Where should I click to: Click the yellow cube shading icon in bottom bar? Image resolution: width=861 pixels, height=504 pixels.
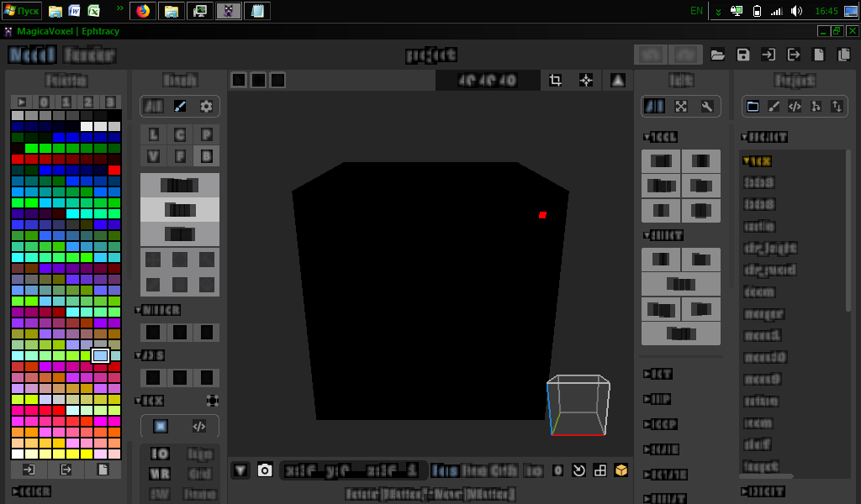(x=620, y=470)
